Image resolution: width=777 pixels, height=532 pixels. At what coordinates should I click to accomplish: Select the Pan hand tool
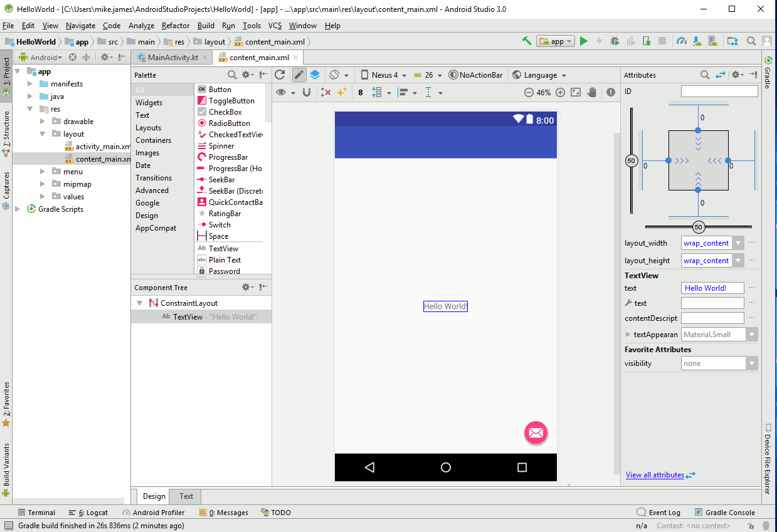592,92
